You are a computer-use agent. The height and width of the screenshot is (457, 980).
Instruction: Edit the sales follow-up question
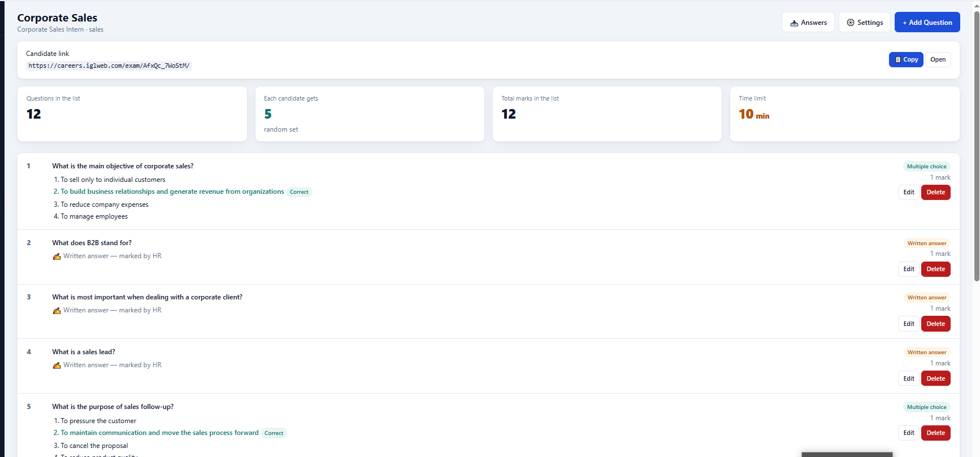909,433
